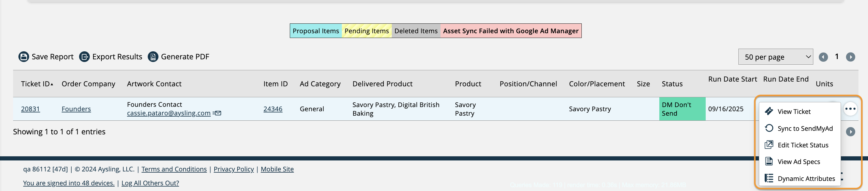The width and height of the screenshot is (868, 191).
Task: Go to next page arrow at top
Action: (850, 57)
